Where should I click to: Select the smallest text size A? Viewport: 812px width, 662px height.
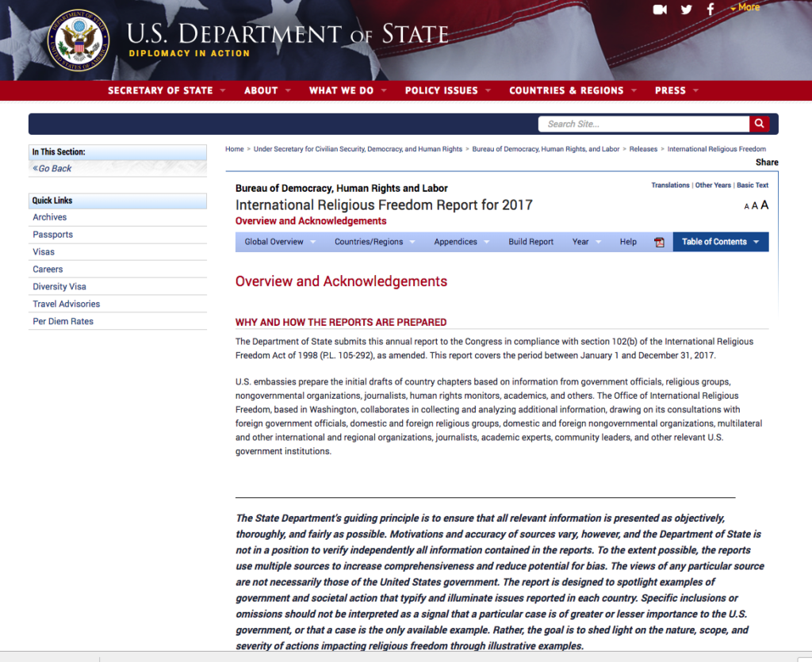pos(747,207)
